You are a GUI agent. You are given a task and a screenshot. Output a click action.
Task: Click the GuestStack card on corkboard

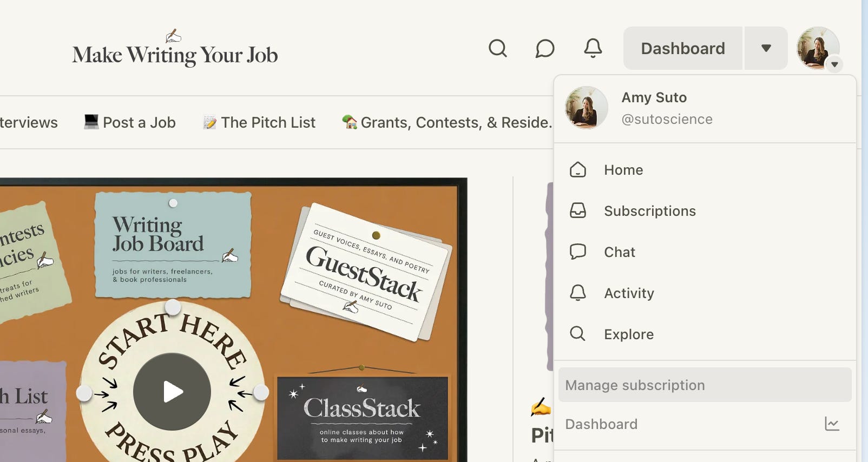click(366, 272)
